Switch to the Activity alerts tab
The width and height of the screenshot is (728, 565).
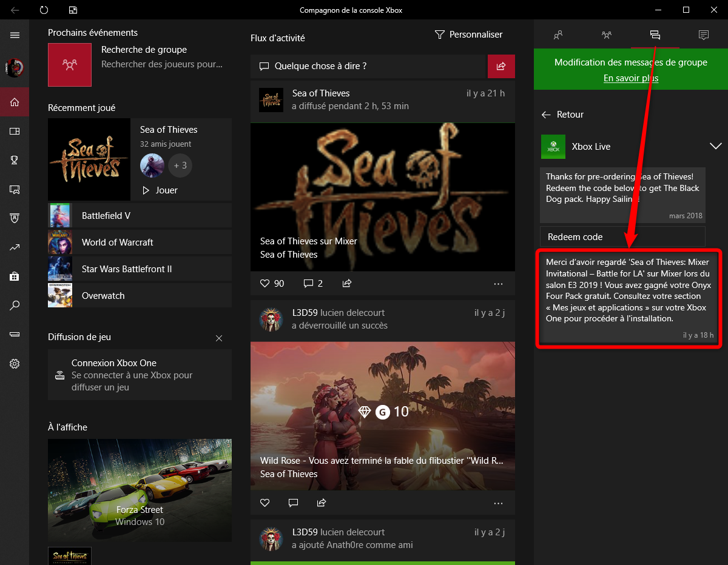[x=704, y=35]
